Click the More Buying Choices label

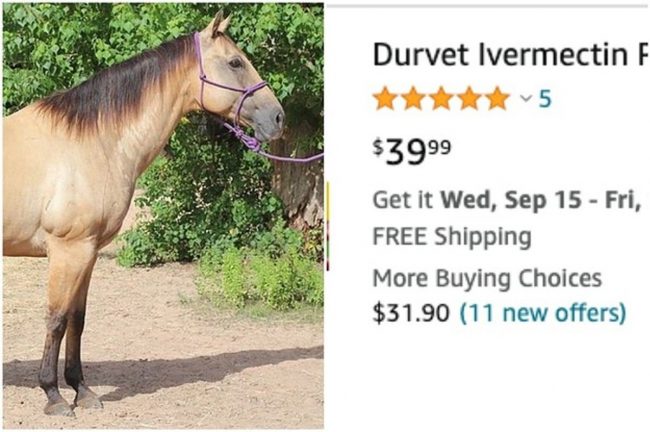(x=487, y=278)
